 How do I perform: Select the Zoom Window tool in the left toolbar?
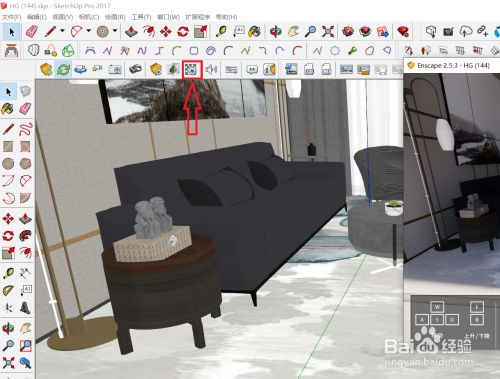pos(25,345)
